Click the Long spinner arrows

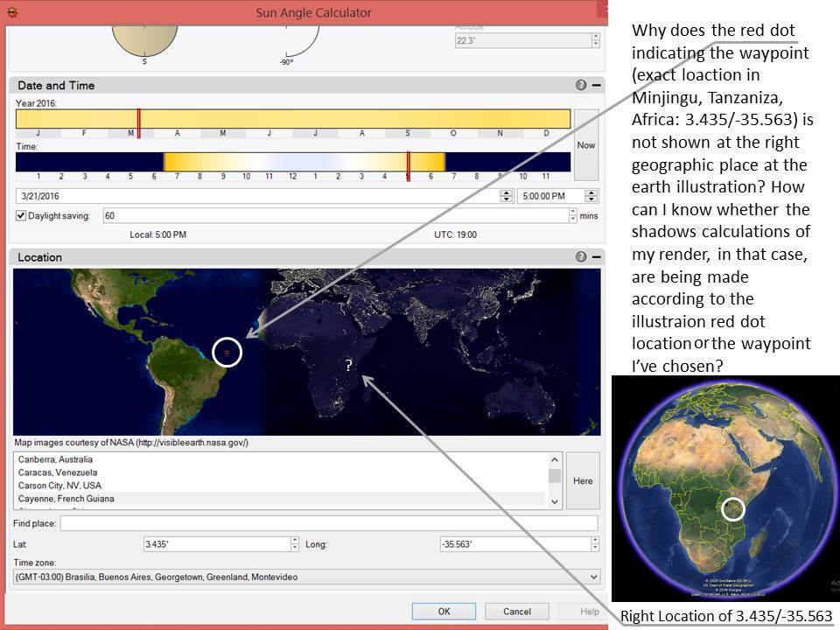tap(595, 544)
